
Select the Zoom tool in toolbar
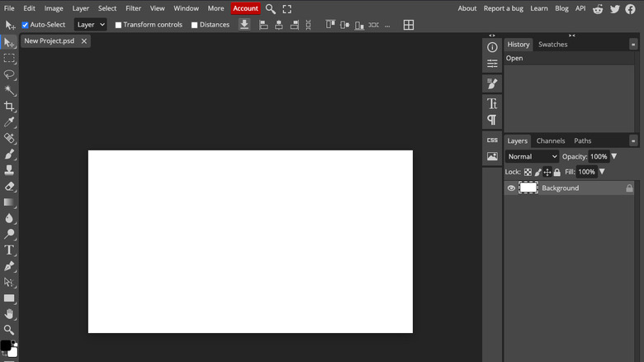point(9,330)
